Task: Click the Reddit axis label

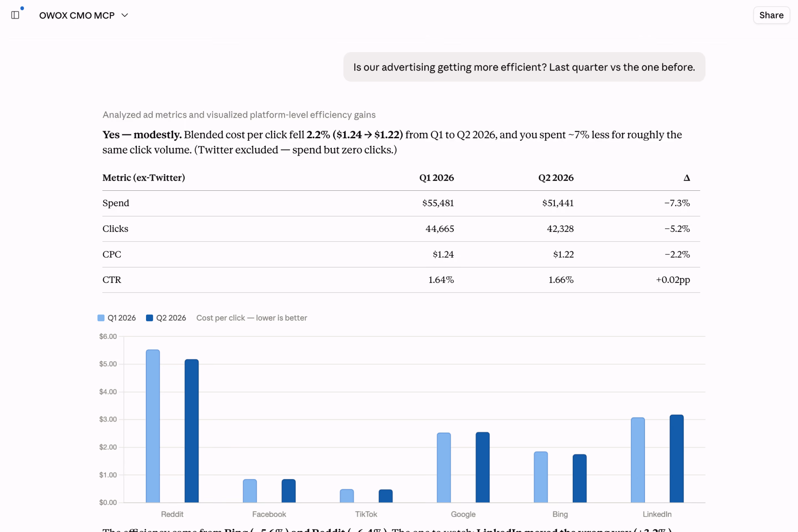Action: pyautogui.click(x=172, y=514)
